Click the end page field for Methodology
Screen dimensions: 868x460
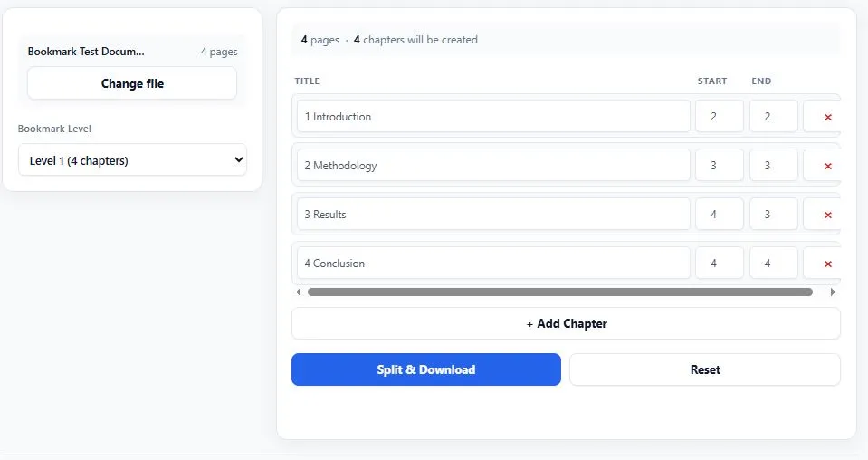773,166
